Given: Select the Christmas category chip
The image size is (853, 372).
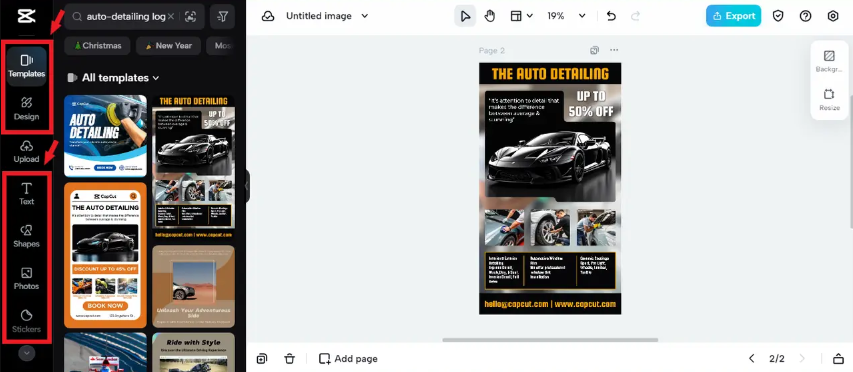Looking at the screenshot, I should tap(97, 46).
